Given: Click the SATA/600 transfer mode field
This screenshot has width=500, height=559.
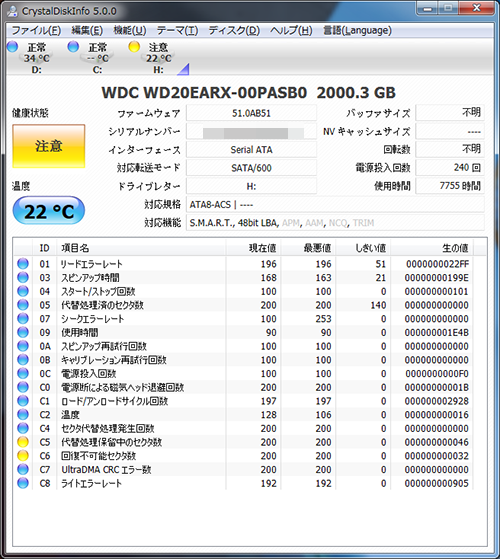Looking at the screenshot, I should [x=251, y=168].
